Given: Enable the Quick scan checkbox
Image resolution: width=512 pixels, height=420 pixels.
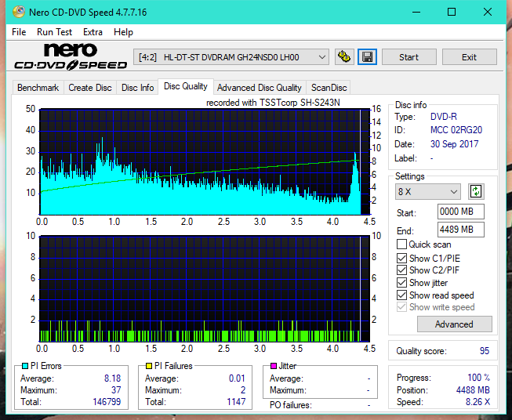Looking at the screenshot, I should 401,244.
